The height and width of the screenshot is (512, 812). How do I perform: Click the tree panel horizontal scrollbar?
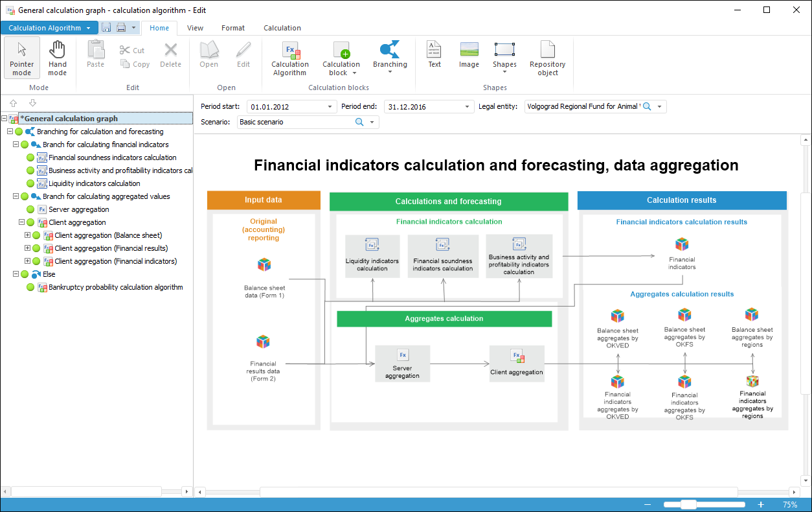coord(86,492)
